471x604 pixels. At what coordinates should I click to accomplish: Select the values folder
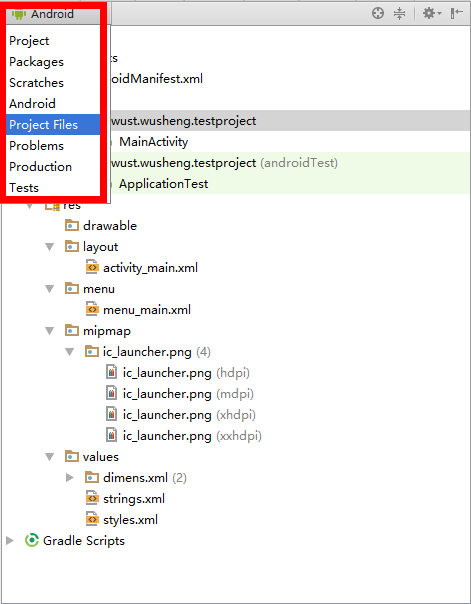pos(101,457)
